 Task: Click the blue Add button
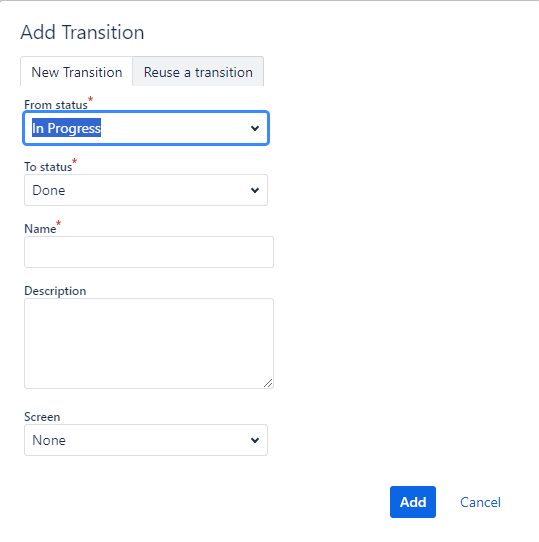coord(413,502)
